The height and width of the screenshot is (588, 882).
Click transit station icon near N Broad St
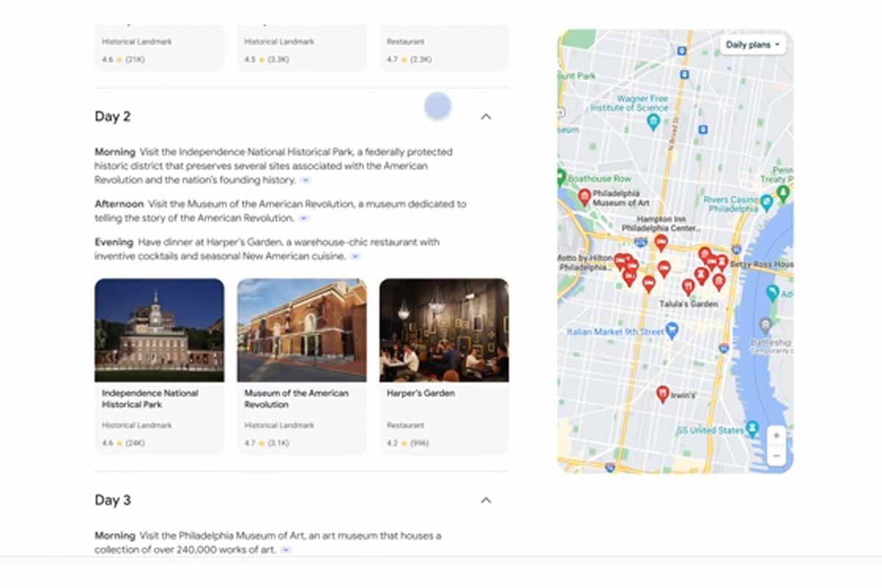tap(703, 129)
